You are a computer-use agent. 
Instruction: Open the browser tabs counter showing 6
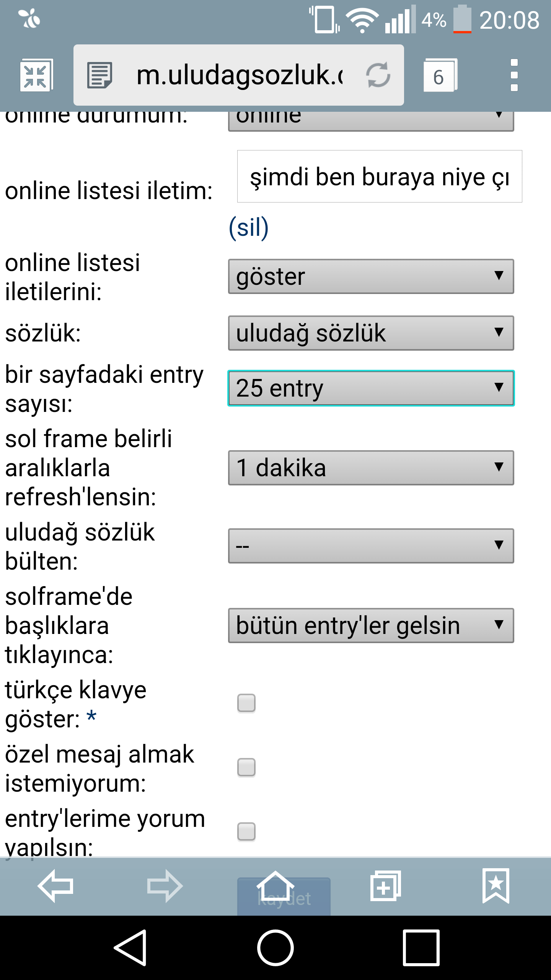pyautogui.click(x=440, y=75)
